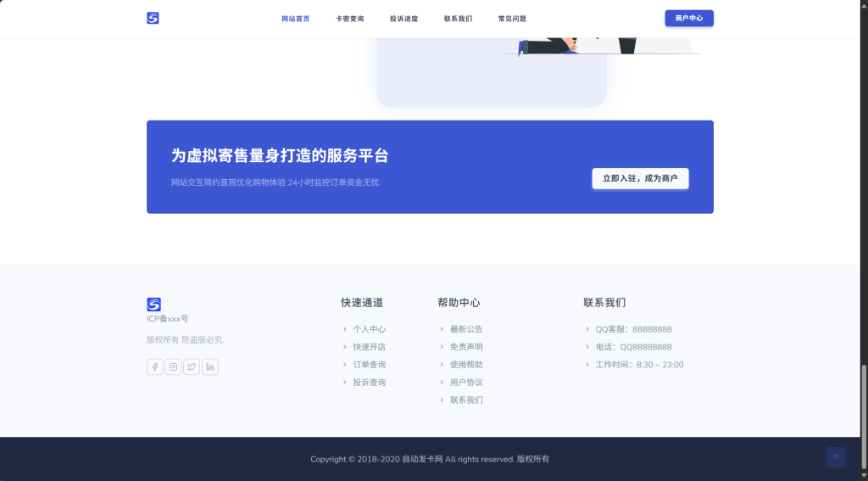Click the chevron beside 最新公告

tap(442, 329)
